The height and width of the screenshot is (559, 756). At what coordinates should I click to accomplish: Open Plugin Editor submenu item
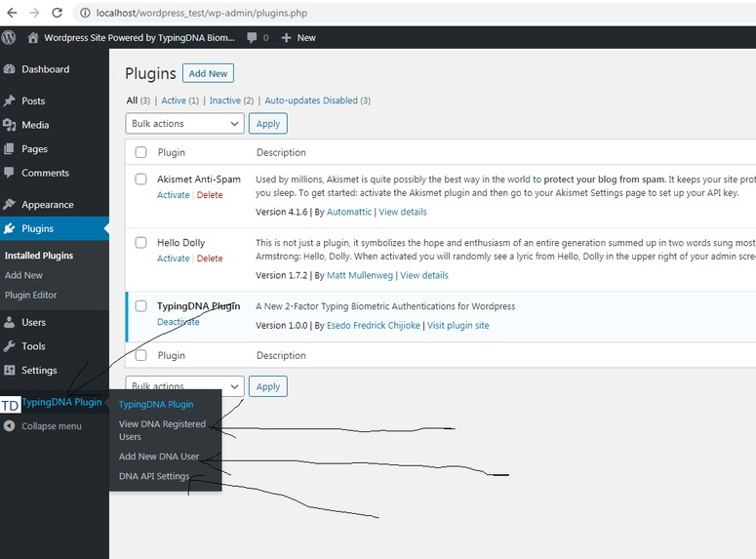[31, 295]
